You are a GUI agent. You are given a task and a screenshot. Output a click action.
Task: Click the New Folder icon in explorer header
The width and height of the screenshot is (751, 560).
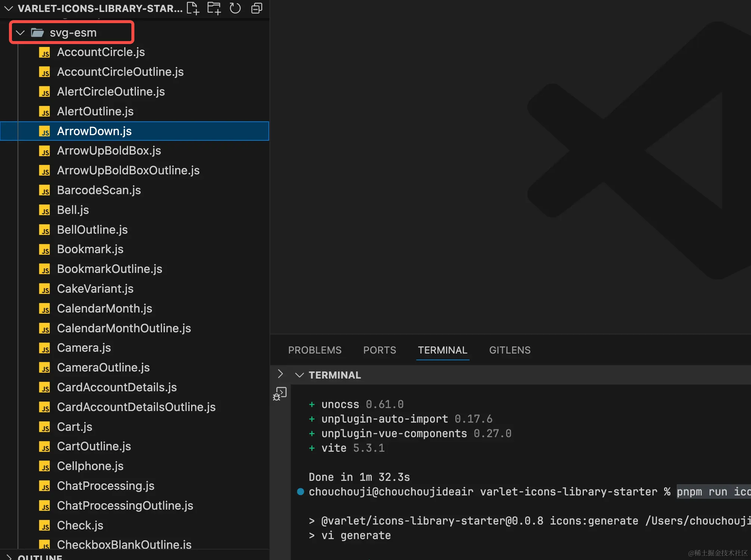[x=214, y=8]
